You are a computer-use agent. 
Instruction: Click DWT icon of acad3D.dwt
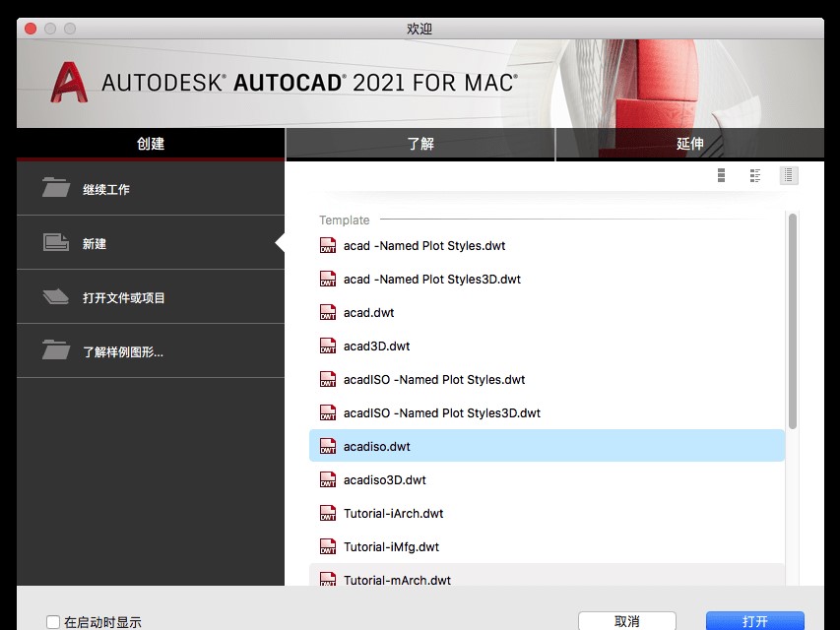328,346
